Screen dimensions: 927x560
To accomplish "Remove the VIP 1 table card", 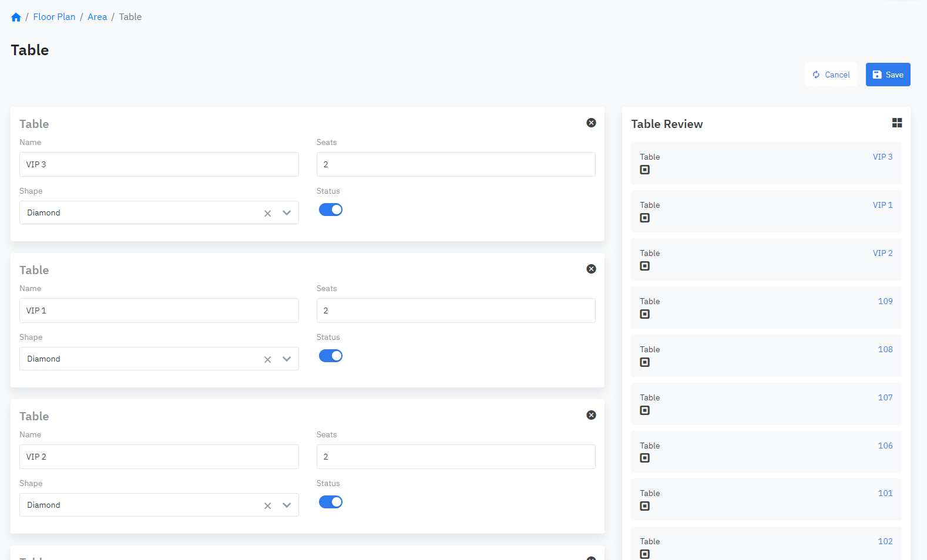I will tap(591, 269).
